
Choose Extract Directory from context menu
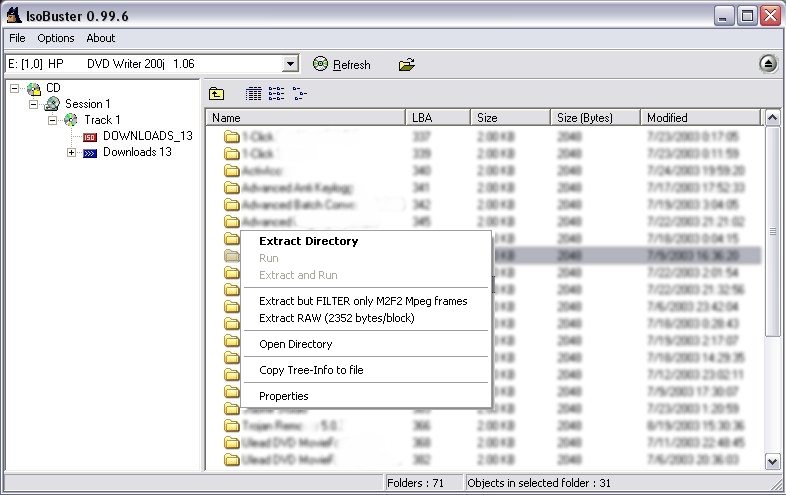[309, 241]
